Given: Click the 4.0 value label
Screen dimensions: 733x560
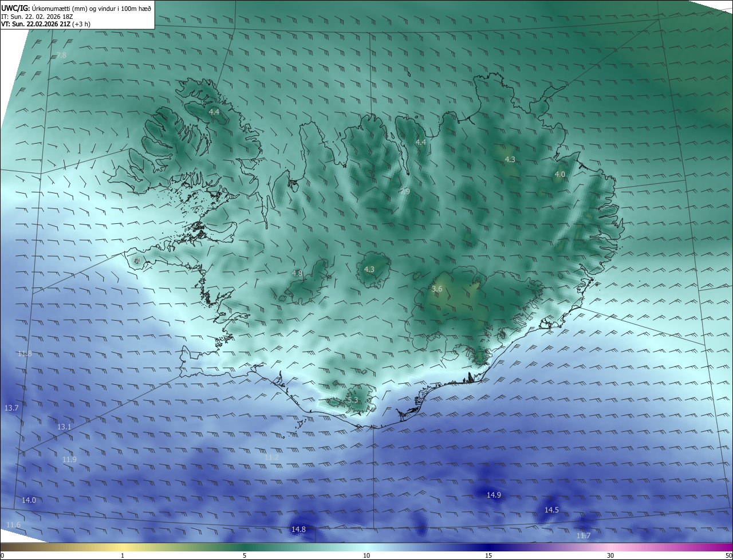Looking at the screenshot, I should click(x=559, y=174).
